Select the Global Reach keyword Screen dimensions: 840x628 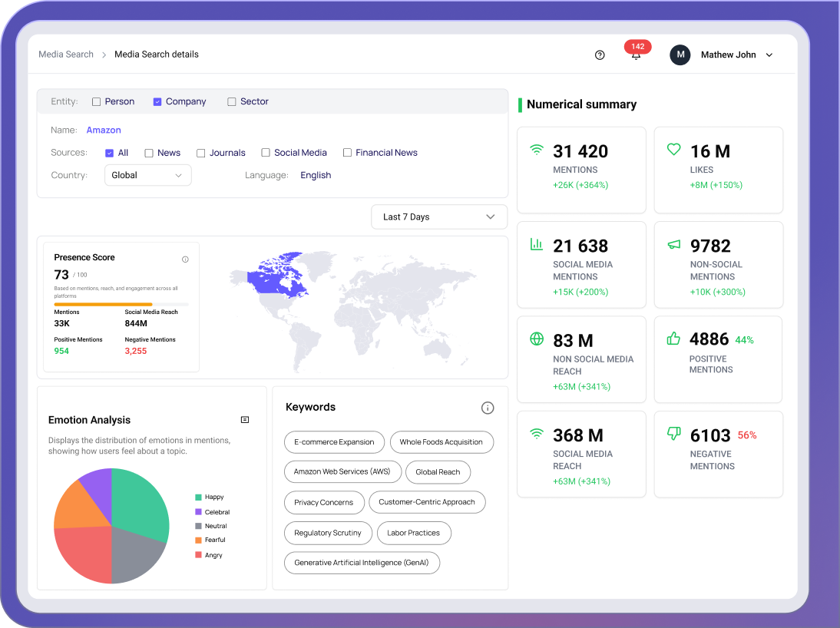(438, 472)
